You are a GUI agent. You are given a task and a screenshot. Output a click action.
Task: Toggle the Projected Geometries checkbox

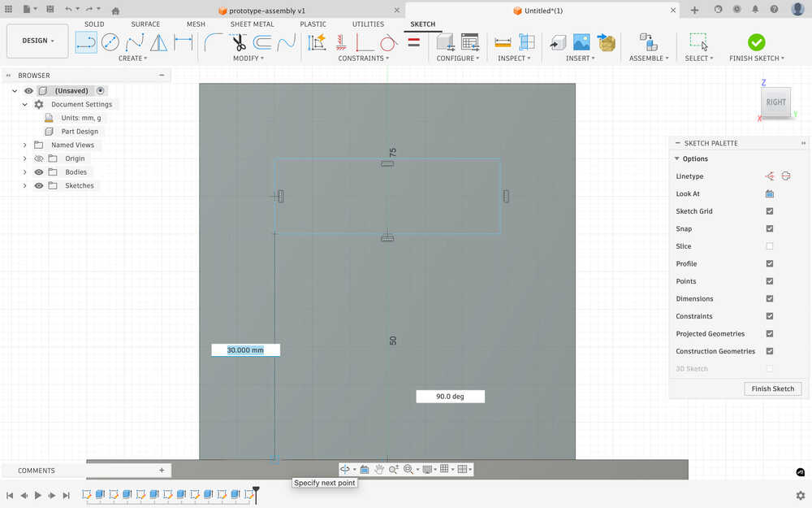coord(770,334)
